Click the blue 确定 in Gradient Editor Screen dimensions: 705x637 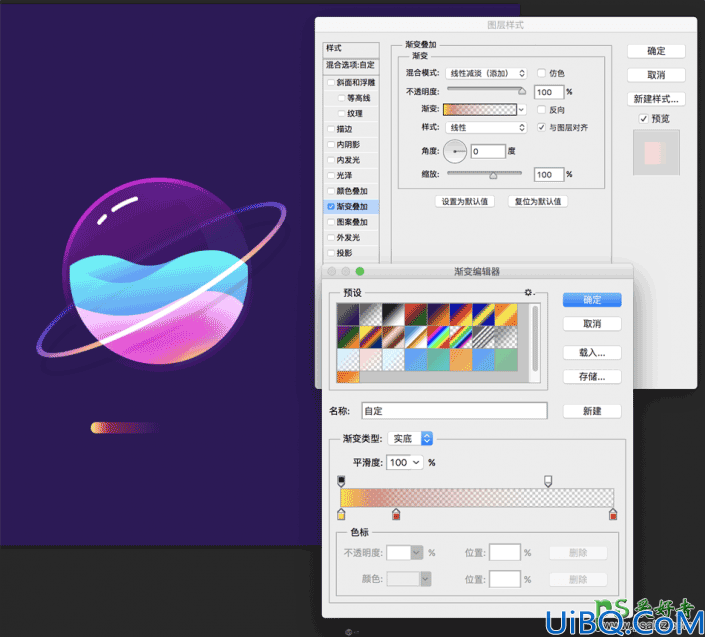pyautogui.click(x=592, y=300)
